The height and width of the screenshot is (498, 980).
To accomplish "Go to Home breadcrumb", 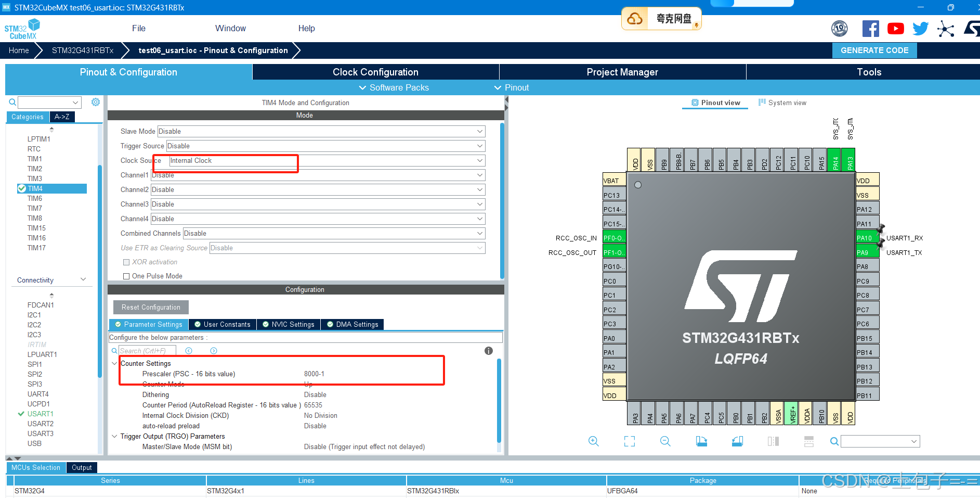I will pyautogui.click(x=19, y=50).
